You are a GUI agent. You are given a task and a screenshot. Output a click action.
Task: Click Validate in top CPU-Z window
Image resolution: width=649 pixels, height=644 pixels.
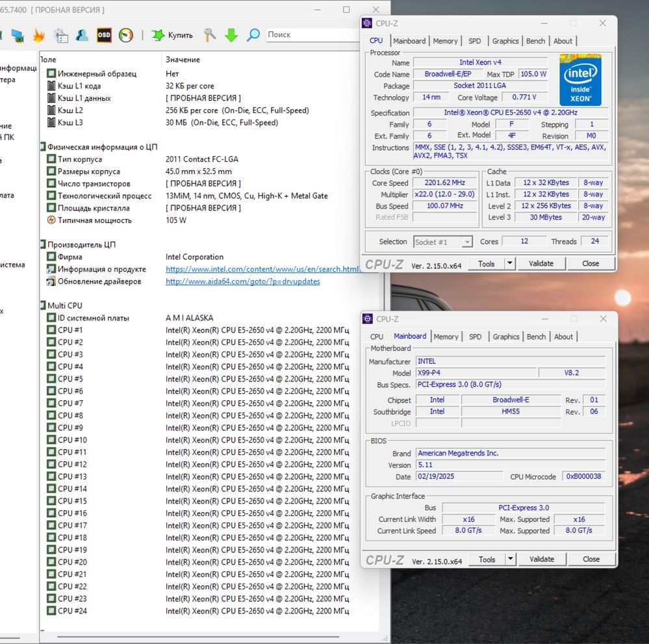click(x=541, y=264)
